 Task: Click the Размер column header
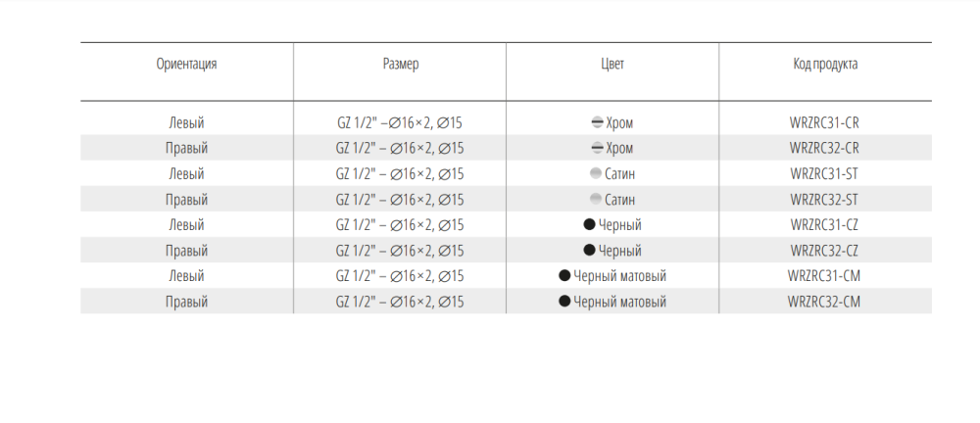[400, 65]
